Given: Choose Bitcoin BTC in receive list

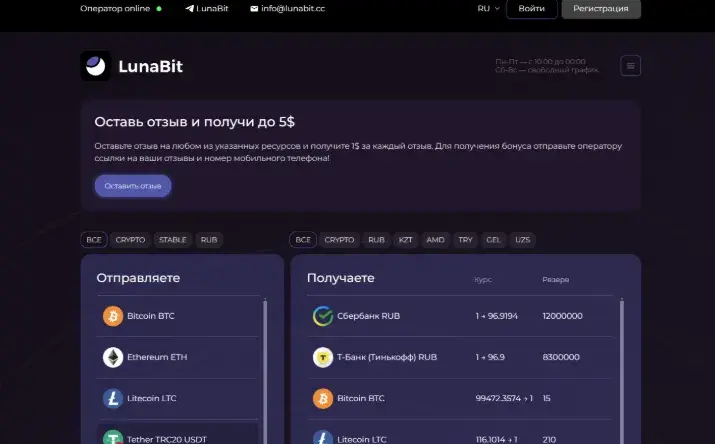Looking at the screenshot, I should 361,398.
